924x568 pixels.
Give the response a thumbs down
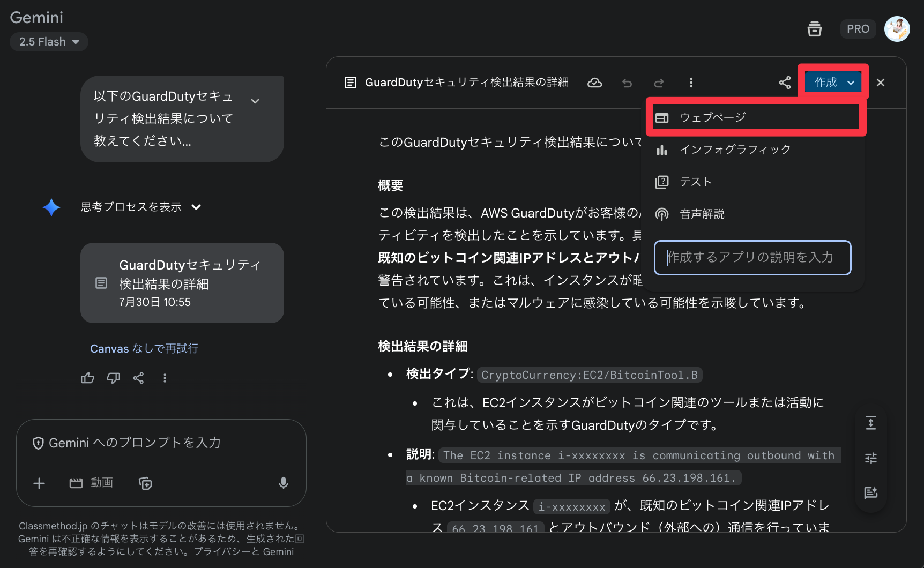[113, 378]
